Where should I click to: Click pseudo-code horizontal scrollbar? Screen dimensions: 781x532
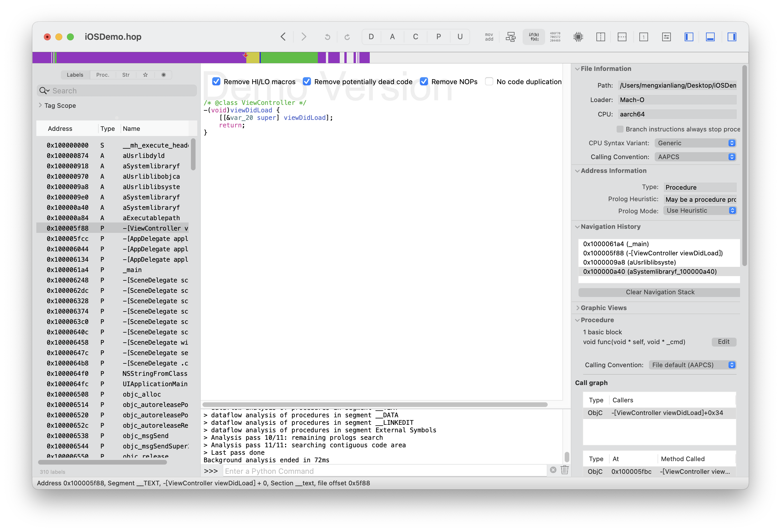[x=375, y=404]
